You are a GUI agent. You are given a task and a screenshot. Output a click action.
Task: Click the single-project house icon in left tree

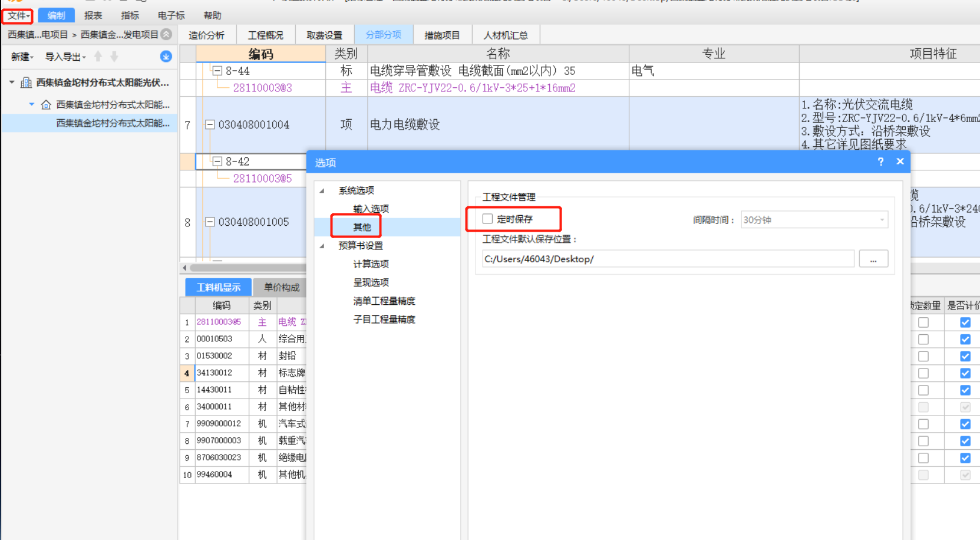click(47, 104)
